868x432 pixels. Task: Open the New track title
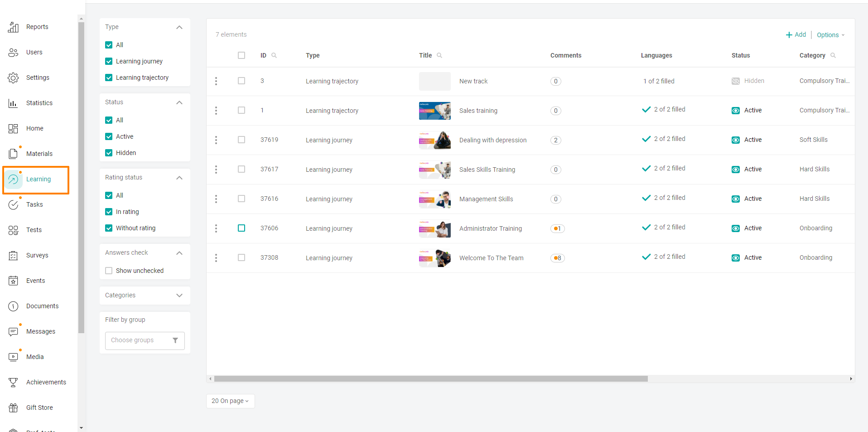[473, 81]
